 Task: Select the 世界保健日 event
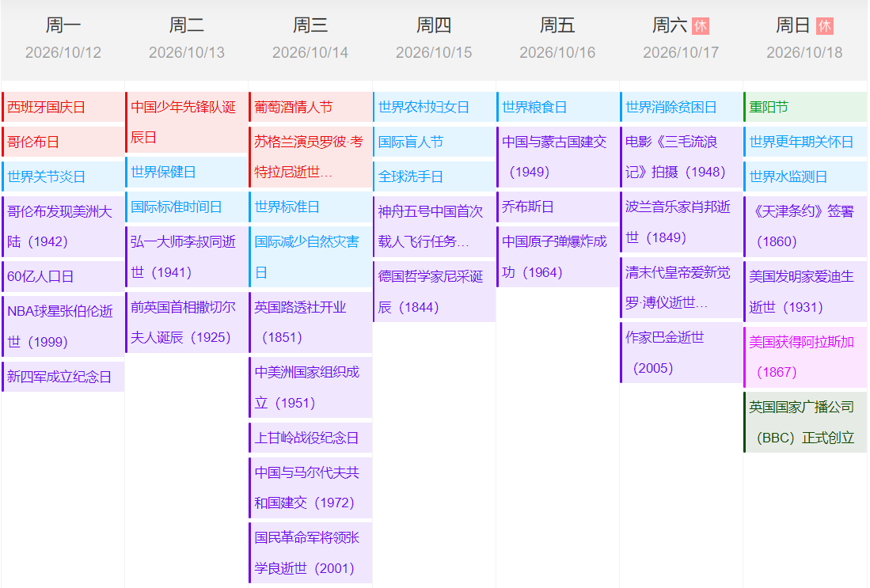(187, 172)
